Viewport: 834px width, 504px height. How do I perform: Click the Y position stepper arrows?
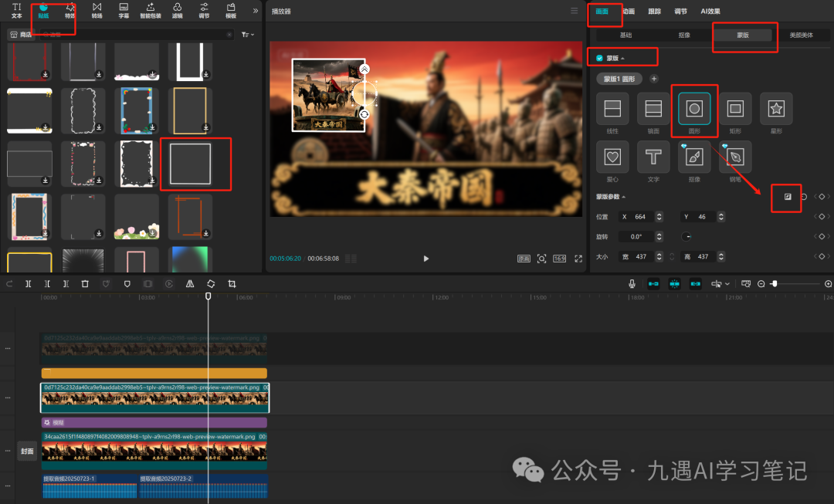[x=721, y=217]
